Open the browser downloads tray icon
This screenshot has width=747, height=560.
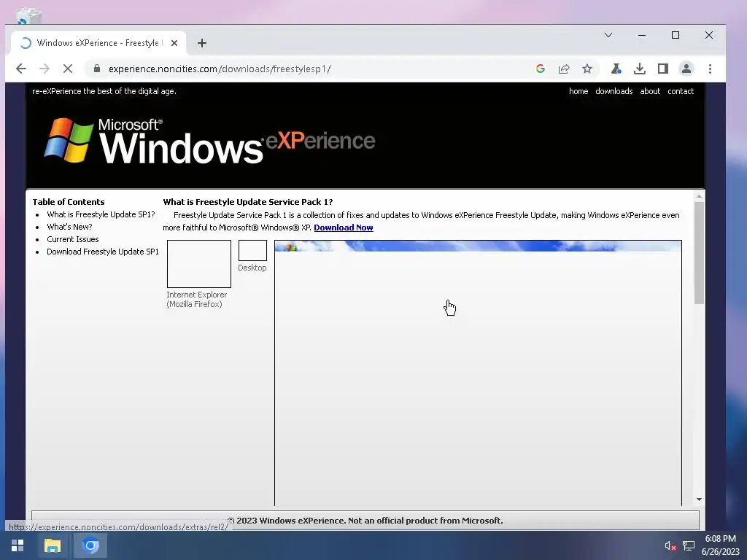pos(639,69)
